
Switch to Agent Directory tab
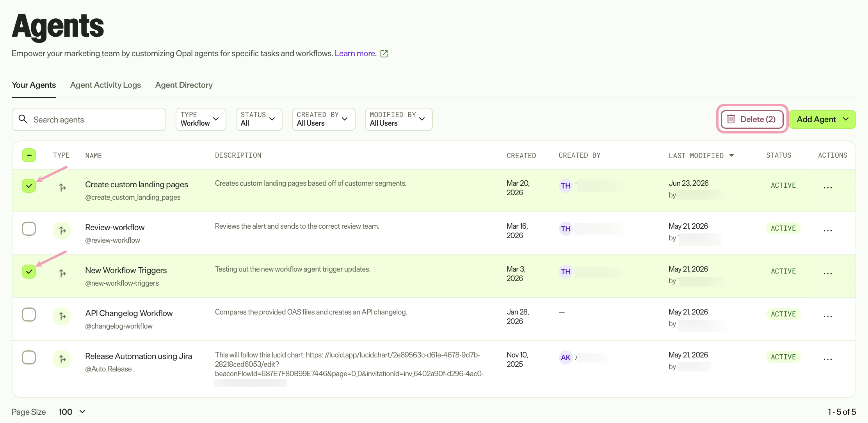point(184,85)
